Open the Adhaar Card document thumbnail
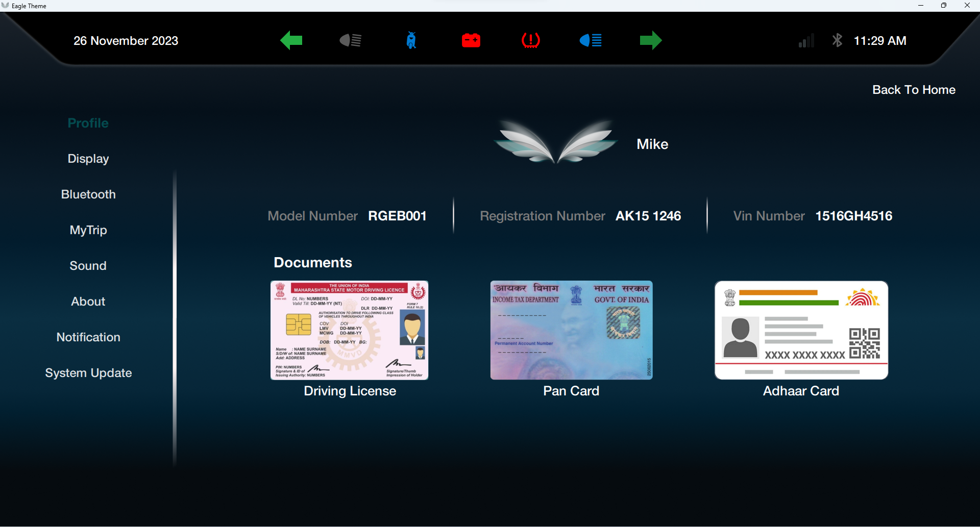This screenshot has height=527, width=980. (x=801, y=330)
